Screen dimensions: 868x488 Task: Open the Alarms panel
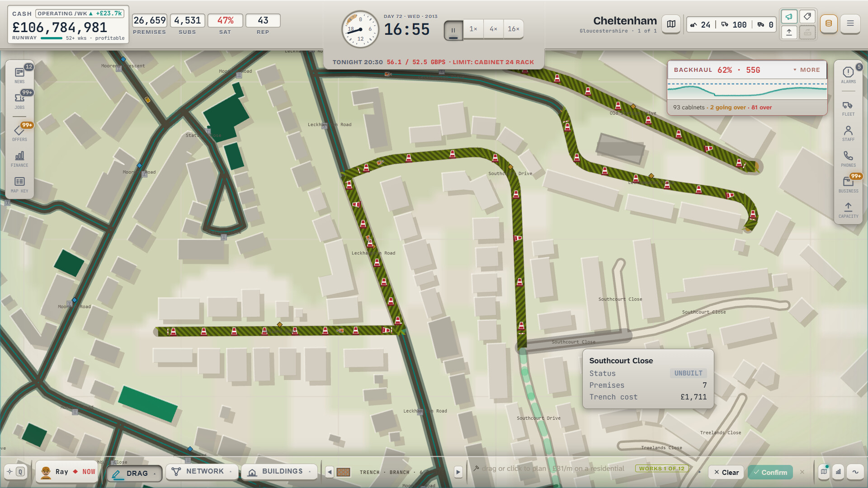pyautogui.click(x=848, y=75)
